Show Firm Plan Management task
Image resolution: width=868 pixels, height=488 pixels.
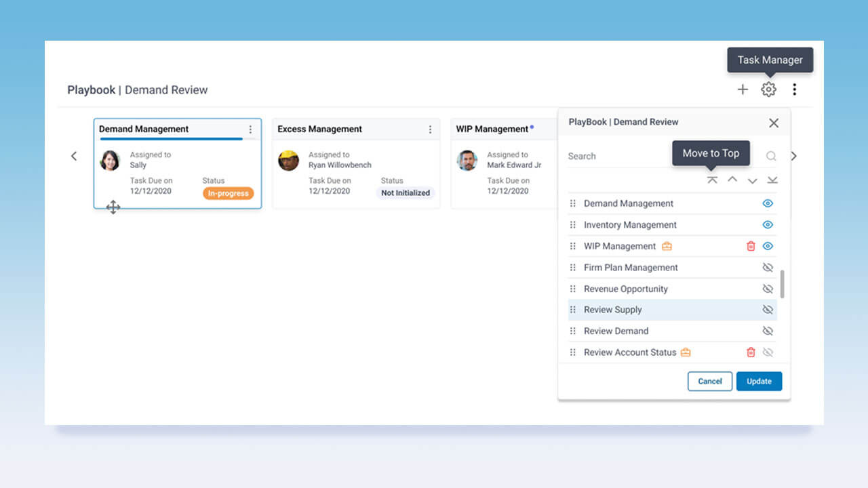point(768,268)
